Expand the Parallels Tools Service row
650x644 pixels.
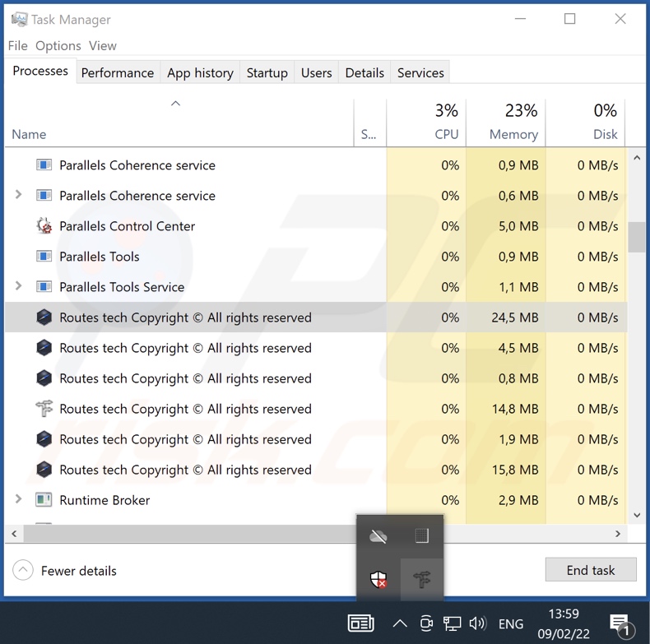(x=18, y=285)
